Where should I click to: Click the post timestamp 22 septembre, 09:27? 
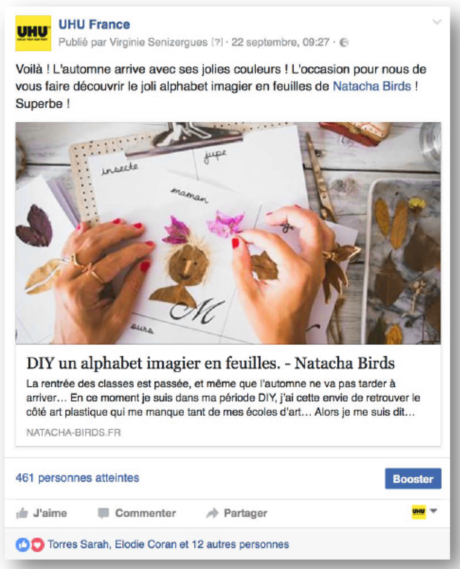click(x=280, y=42)
